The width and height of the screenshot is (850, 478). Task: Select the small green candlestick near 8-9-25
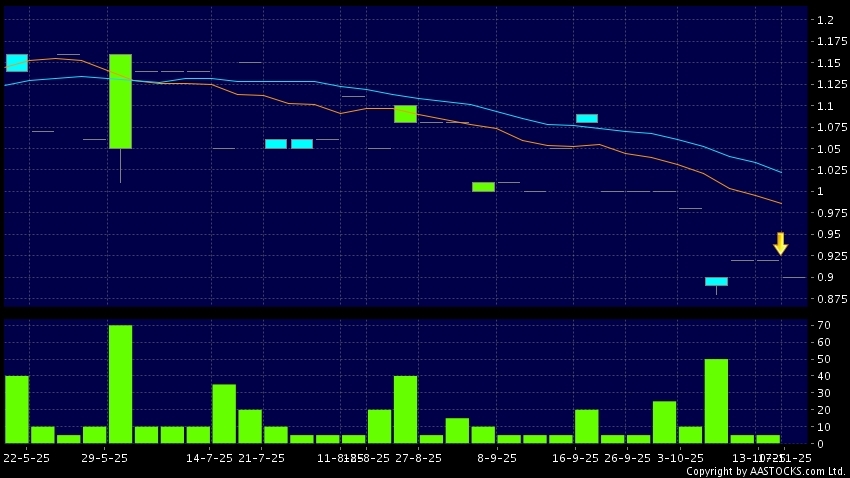pyautogui.click(x=483, y=187)
